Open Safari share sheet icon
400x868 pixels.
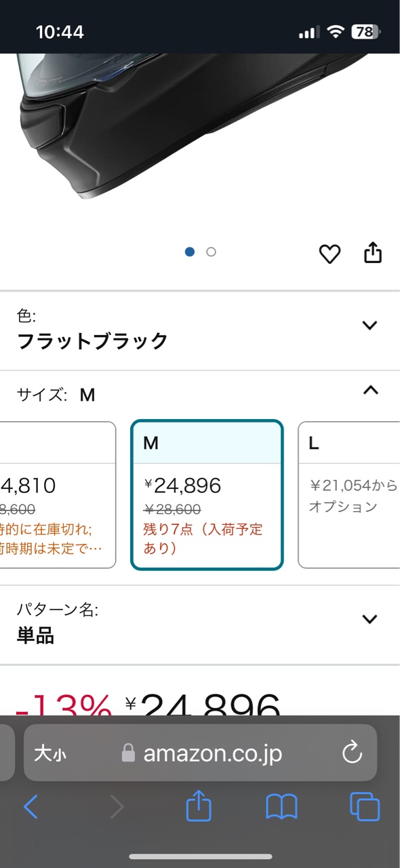tap(199, 806)
